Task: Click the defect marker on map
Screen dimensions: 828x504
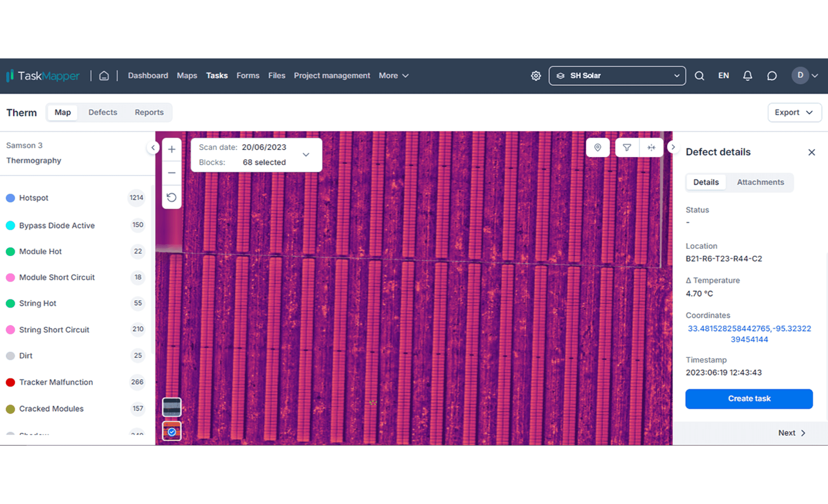Action: [373, 403]
